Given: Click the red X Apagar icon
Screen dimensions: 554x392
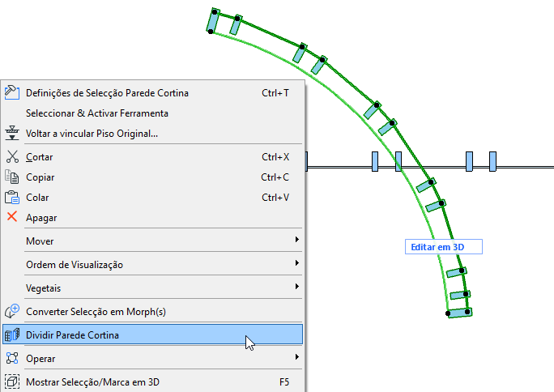Looking at the screenshot, I should tap(12, 216).
